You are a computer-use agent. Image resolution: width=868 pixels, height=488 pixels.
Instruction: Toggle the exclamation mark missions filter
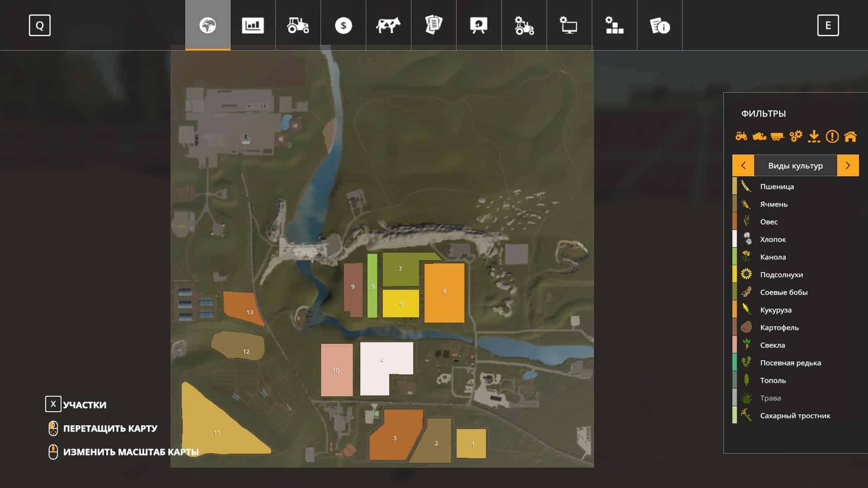(832, 136)
